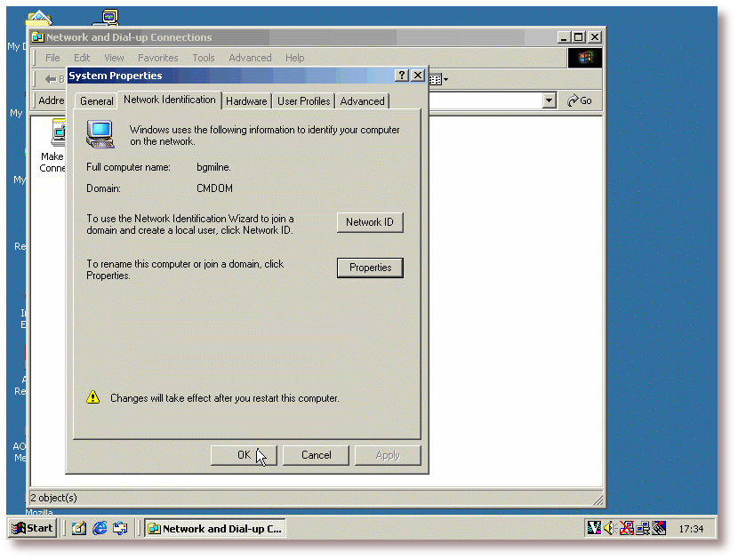Click the Show Desktop quick launch icon
The height and width of the screenshot is (560, 738).
pyautogui.click(x=79, y=528)
